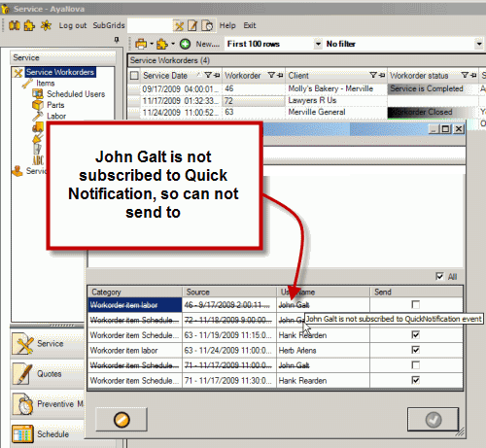Open the Schedule calendar navigation icon
486x448 pixels.
(x=22, y=433)
